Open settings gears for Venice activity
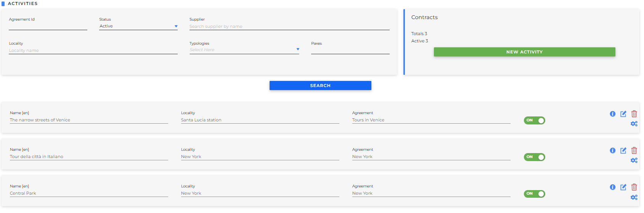Image resolution: width=644 pixels, height=213 pixels. (634, 124)
